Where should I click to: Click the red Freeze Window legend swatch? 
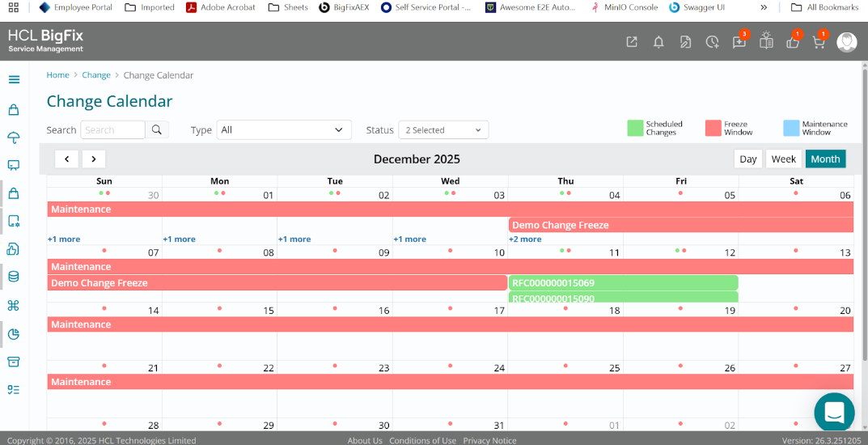click(x=713, y=128)
